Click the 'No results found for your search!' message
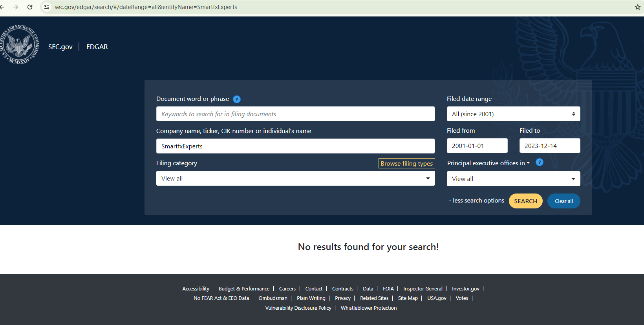 click(368, 247)
